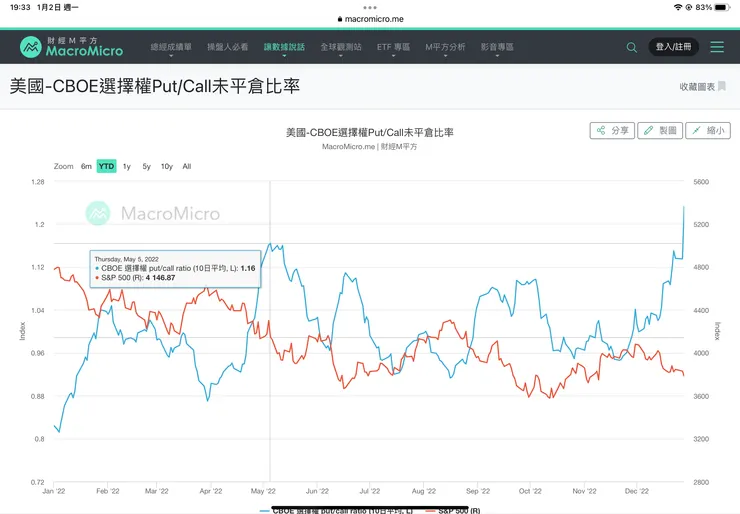The height and width of the screenshot is (514, 740).
Task: Click the tooltip date Thursday, May 5, 2022
Action: pyautogui.click(x=126, y=259)
